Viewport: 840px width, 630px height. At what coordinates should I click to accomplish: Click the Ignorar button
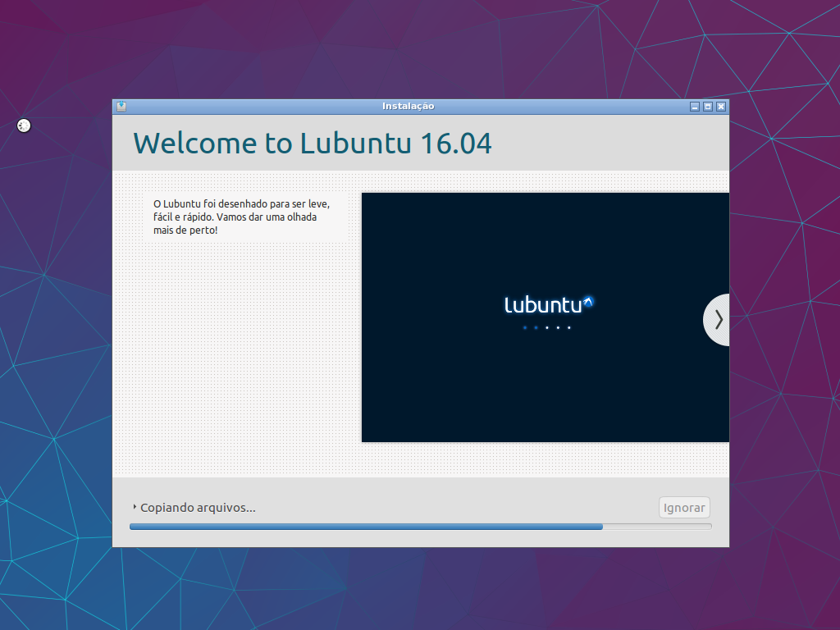coord(684,508)
